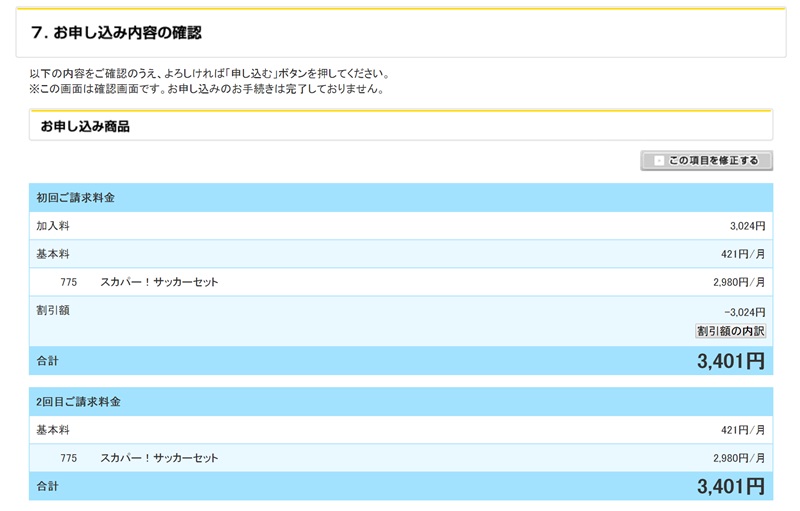Click 421円/月 value in 初回ご請求料金 table
Image resolution: width=800 pixels, height=511 pixels.
743,254
